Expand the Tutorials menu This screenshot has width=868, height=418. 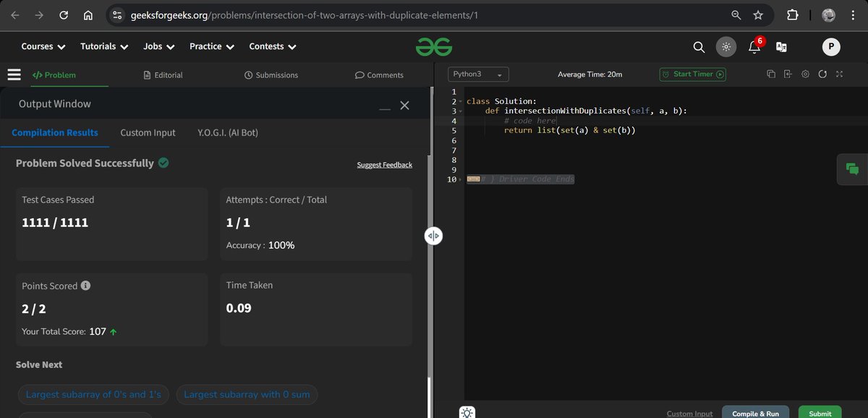(x=104, y=46)
